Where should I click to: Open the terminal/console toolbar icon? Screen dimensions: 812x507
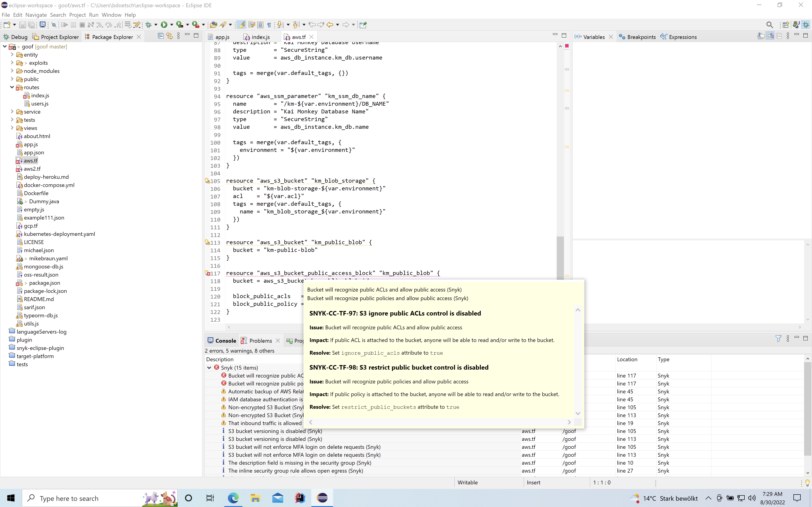(x=43, y=25)
